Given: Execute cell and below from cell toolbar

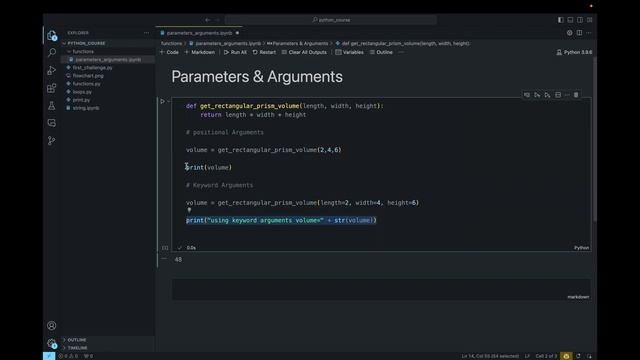Looking at the screenshot, I should tap(547, 95).
